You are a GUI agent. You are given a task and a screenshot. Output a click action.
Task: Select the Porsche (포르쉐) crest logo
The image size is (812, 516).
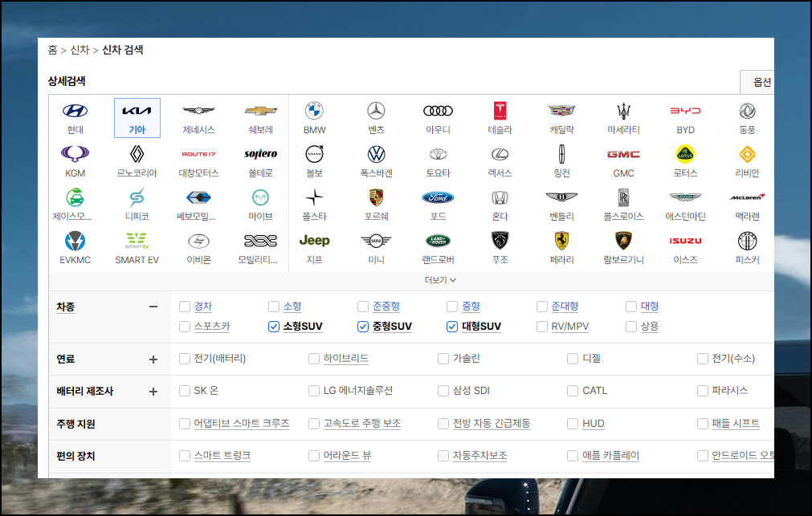point(376,197)
